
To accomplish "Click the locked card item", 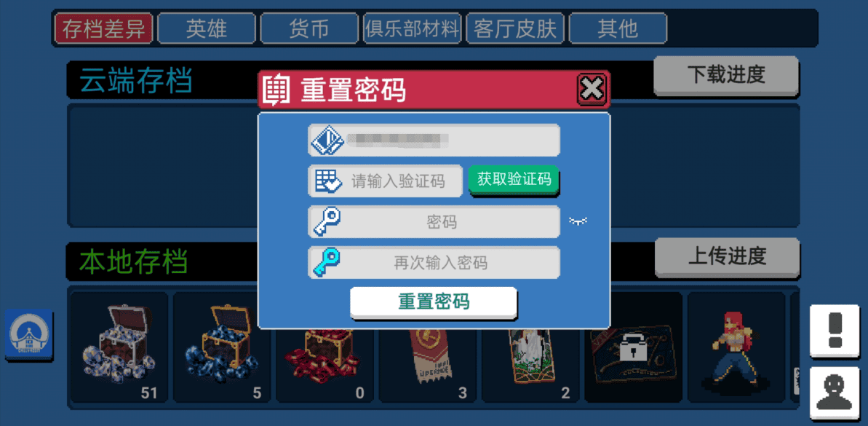I will click(x=633, y=347).
